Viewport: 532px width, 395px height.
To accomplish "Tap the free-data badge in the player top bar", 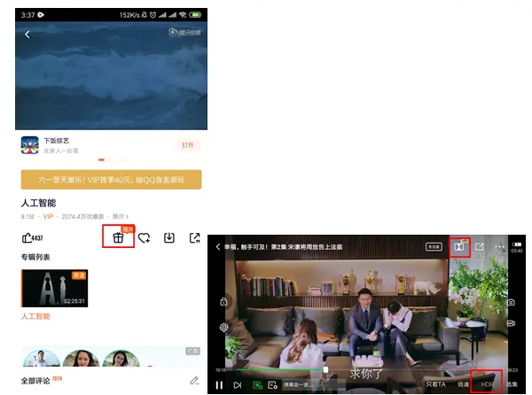I will 434,247.
